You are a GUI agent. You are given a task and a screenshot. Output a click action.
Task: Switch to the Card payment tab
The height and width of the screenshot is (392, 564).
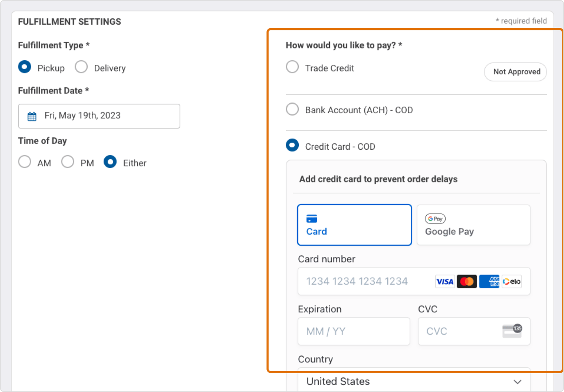tap(354, 225)
